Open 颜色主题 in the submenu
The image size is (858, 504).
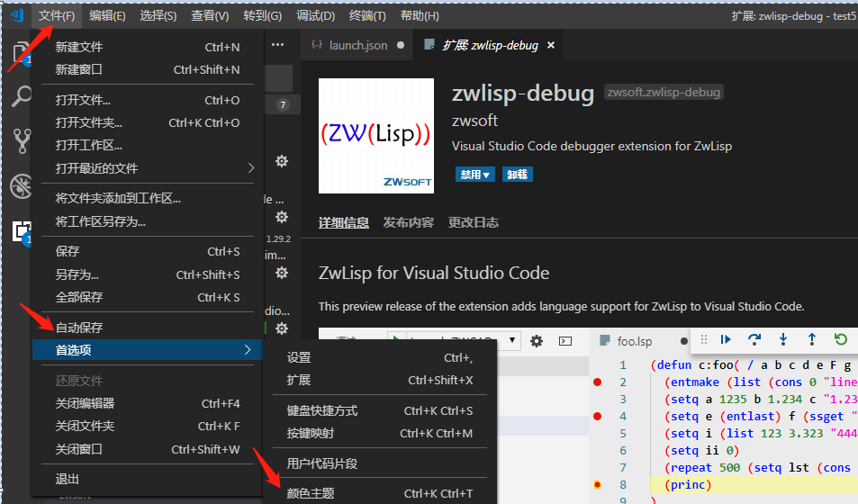[380, 493]
